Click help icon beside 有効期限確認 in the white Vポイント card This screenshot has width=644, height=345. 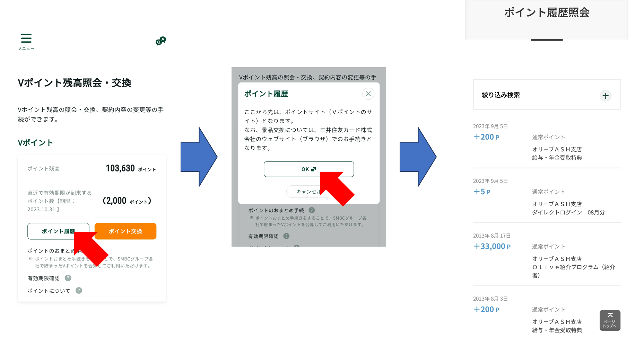click(x=68, y=278)
